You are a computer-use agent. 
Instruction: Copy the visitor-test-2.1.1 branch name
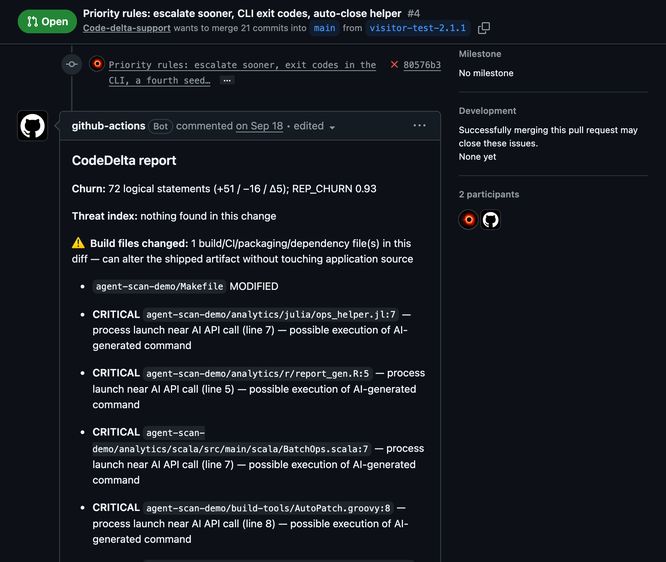pyautogui.click(x=483, y=28)
